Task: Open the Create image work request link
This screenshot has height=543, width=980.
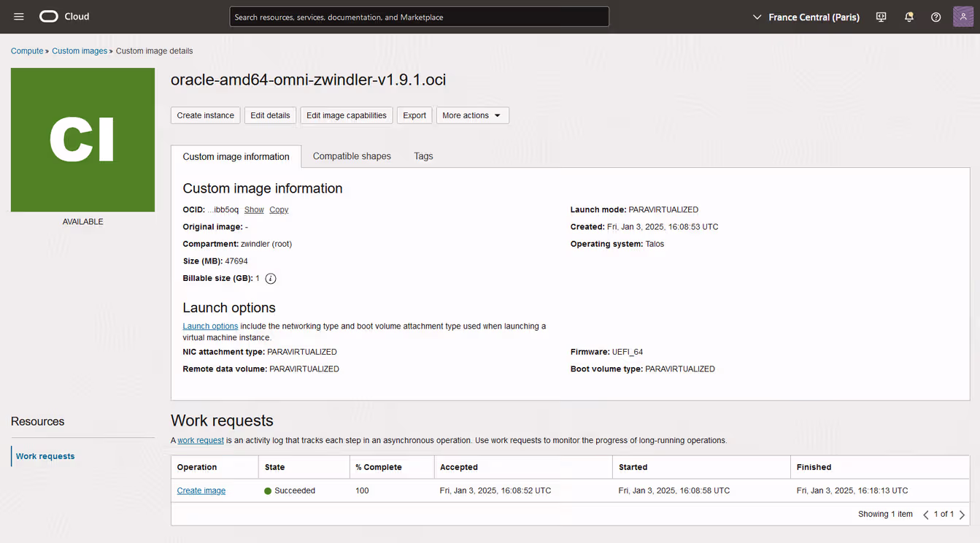Action: 201,491
